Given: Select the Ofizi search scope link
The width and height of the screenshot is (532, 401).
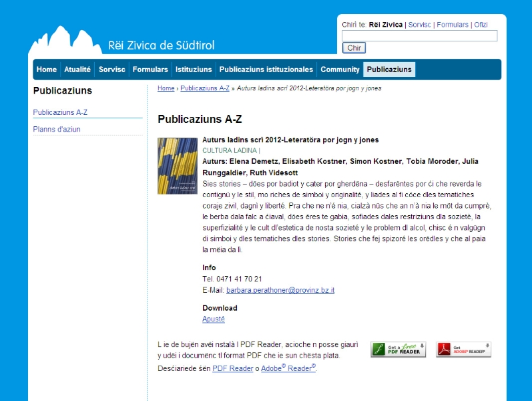Looking at the screenshot, I should click(481, 25).
